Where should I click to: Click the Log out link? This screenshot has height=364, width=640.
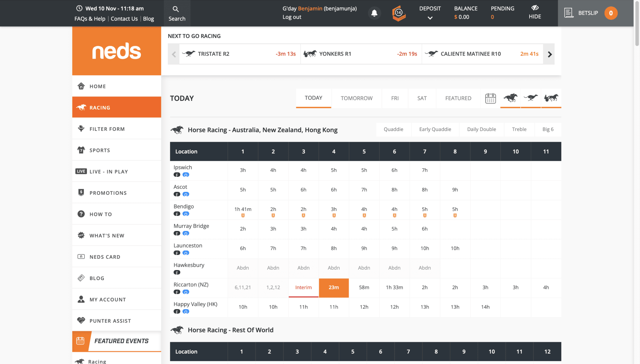292,17
